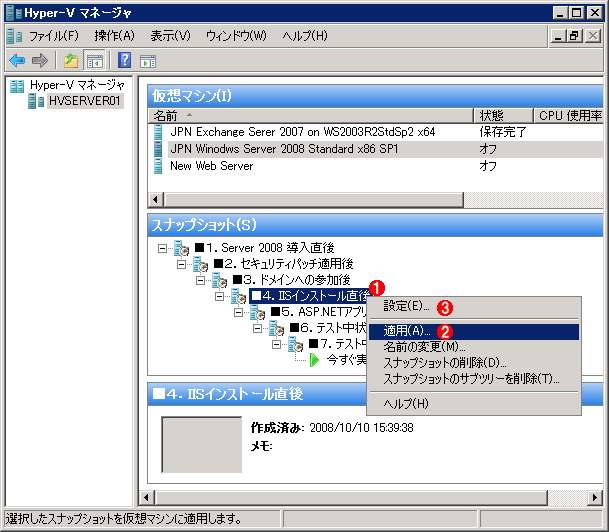
Task: Collapse the 4. IISインストール直後 node
Action: pyautogui.click(x=219, y=296)
